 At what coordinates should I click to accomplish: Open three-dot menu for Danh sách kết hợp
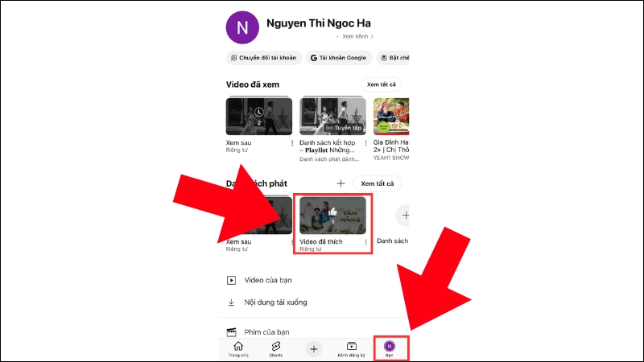366,143
